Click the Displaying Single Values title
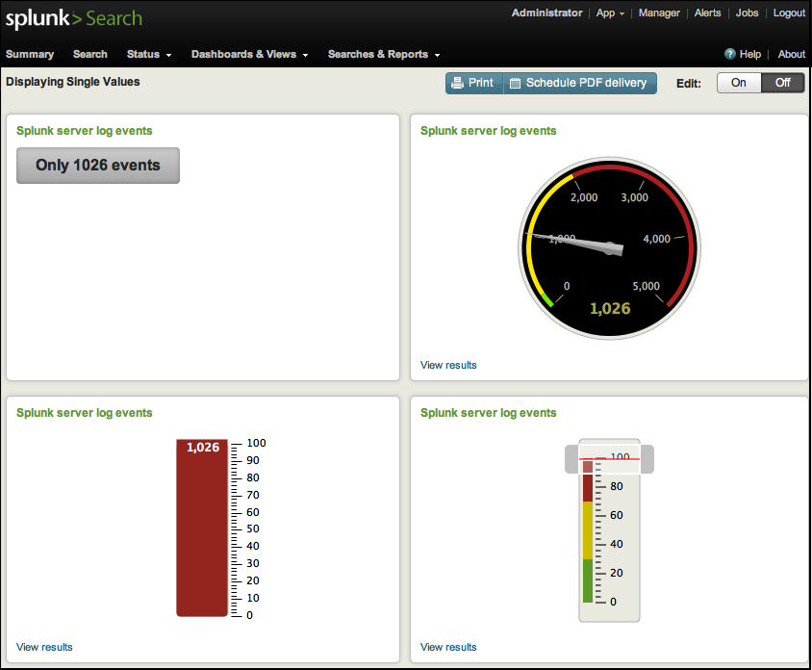 73,82
